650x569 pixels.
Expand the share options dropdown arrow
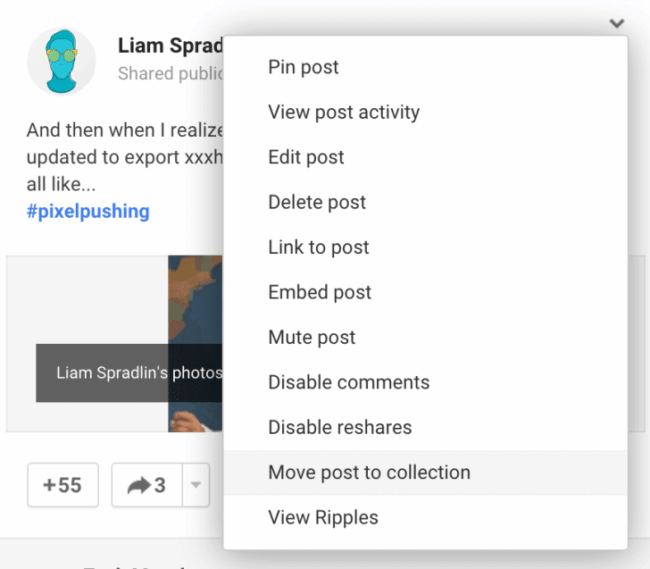196,486
